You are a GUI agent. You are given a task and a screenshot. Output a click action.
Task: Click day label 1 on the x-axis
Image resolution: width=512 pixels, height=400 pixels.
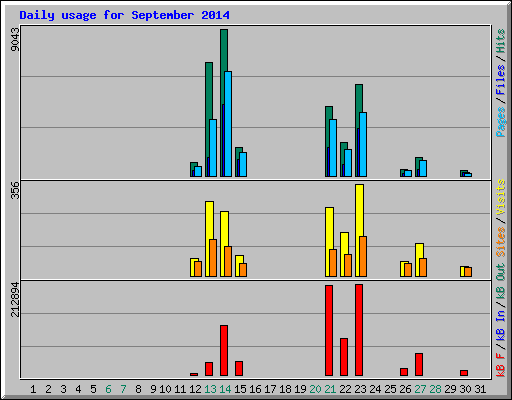tap(33, 389)
